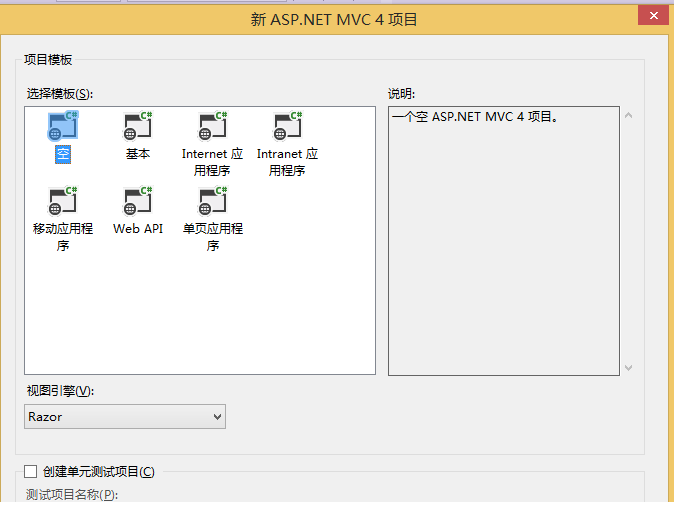Click the 说明 label
This screenshot has height=525, width=674.
pyautogui.click(x=401, y=94)
